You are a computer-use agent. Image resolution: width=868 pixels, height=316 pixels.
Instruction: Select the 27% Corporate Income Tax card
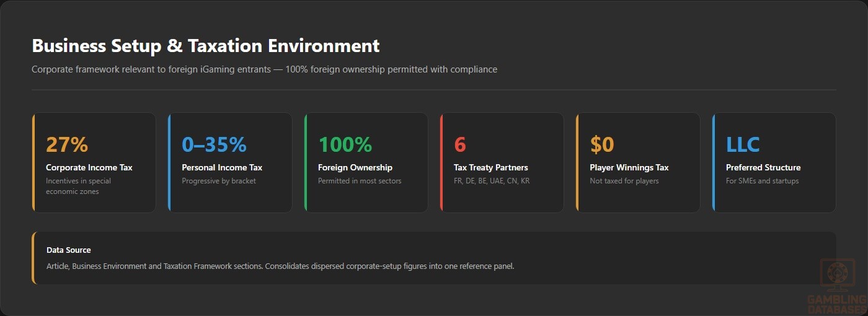[94, 162]
